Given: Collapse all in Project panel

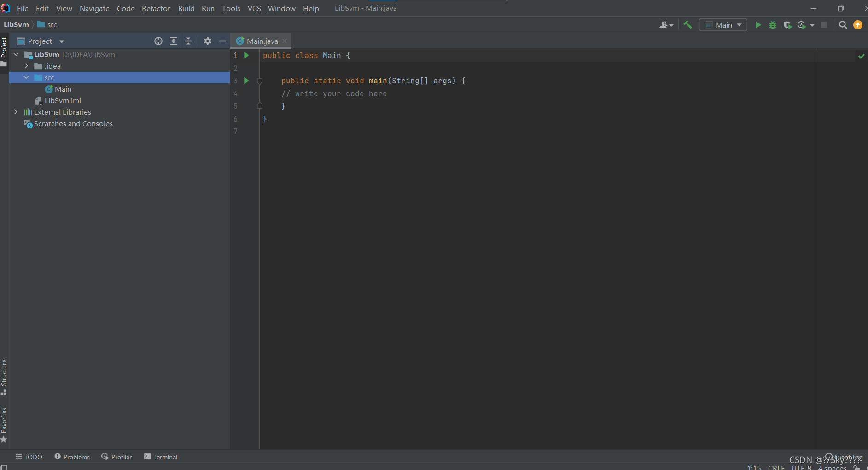Looking at the screenshot, I should tap(188, 41).
